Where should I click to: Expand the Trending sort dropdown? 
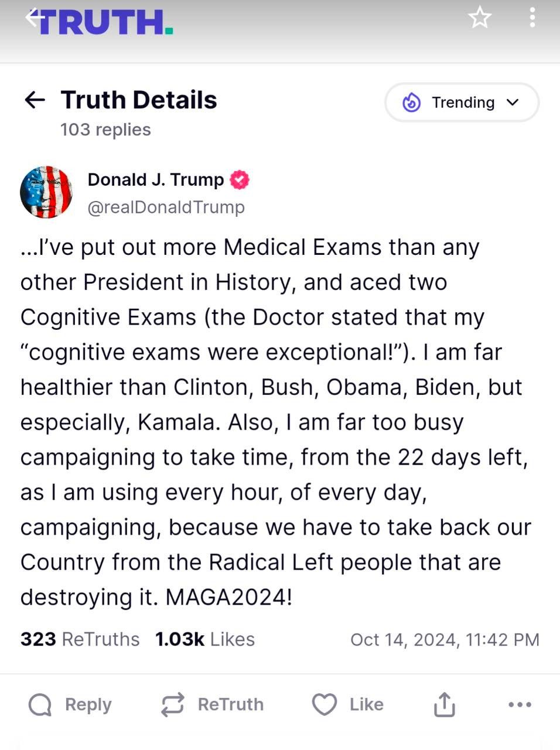click(x=462, y=103)
